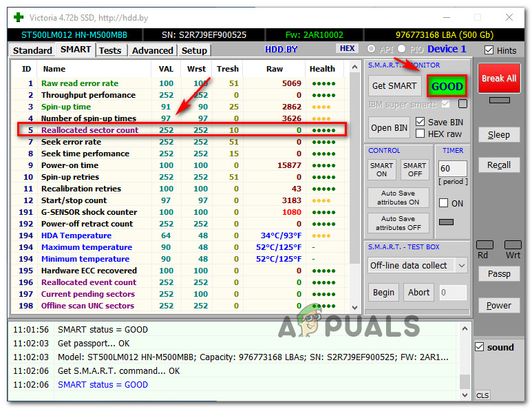Select the Raw read error rate row
The width and height of the screenshot is (532, 409).
(178, 83)
